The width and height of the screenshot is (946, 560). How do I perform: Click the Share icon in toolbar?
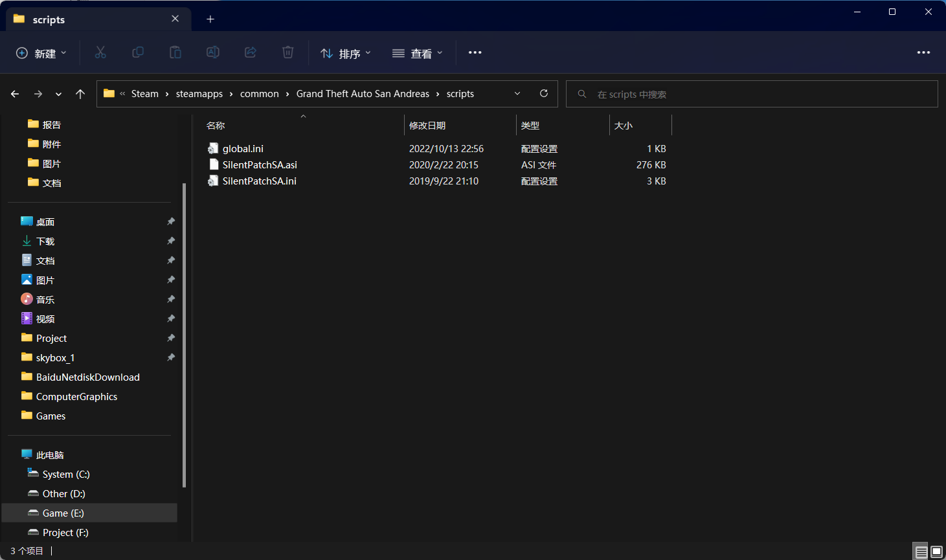251,52
